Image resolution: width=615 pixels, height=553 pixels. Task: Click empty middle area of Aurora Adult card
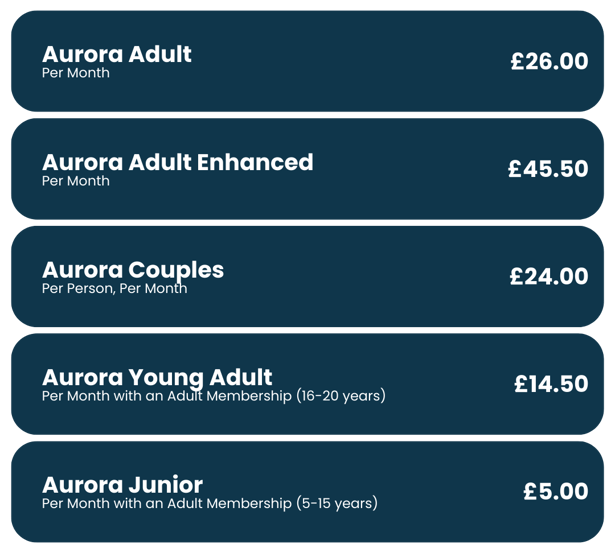coord(350,62)
